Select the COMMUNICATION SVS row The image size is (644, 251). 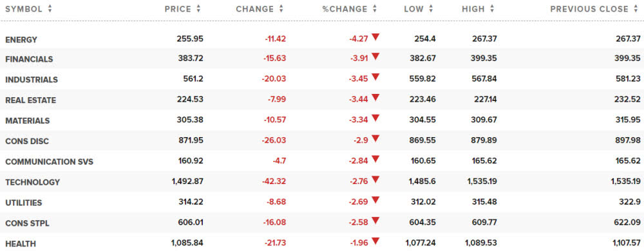[x=322, y=161]
